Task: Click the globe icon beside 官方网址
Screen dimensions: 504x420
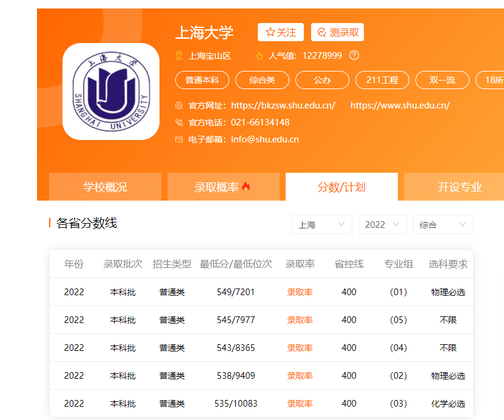Action: [179, 105]
